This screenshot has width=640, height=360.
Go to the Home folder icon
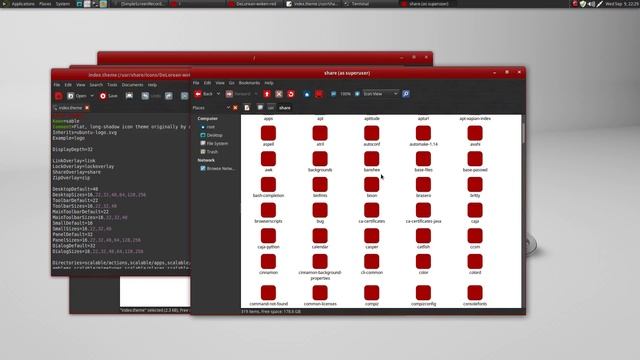[x=307, y=94]
